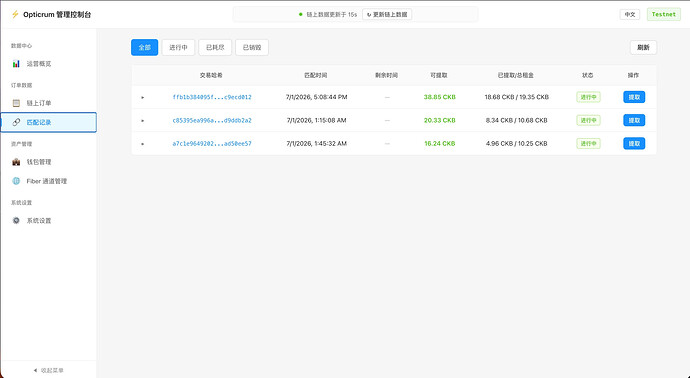Click the 匹配时间 column header
The width and height of the screenshot is (690, 378).
[316, 75]
